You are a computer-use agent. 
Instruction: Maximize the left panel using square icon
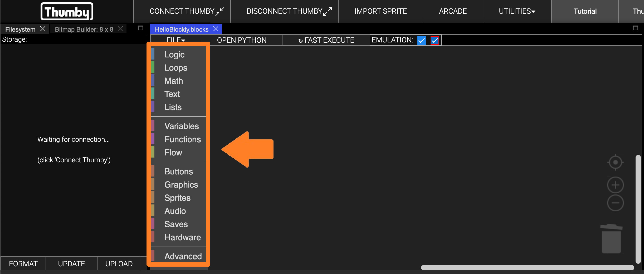[141, 28]
